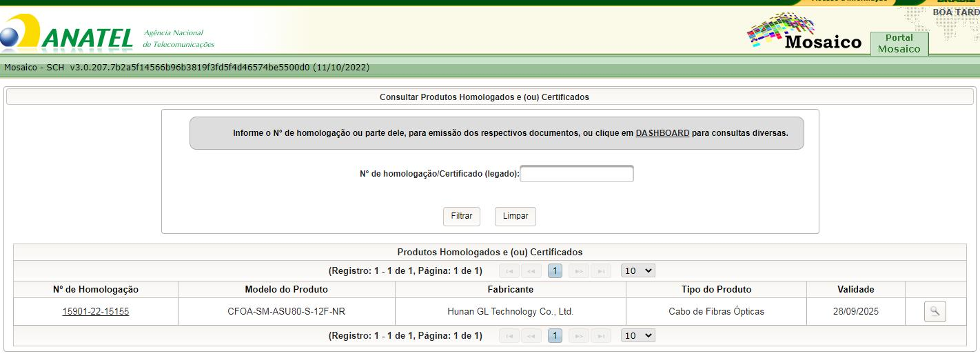Click the Fabricante column header
Screen dimensions: 980x356
[511, 290]
